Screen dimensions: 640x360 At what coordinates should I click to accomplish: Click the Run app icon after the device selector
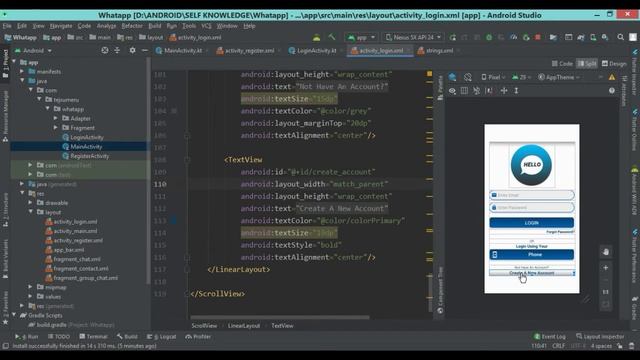pos(452,37)
